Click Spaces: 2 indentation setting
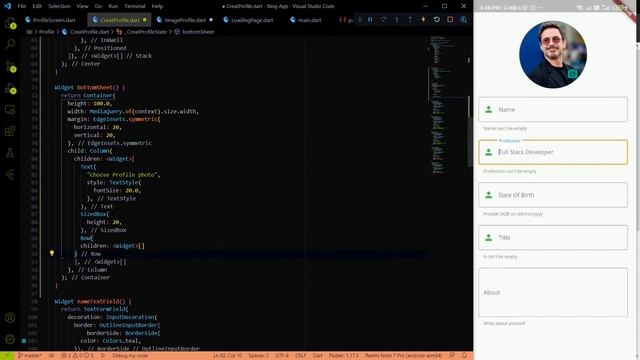640x360 pixels. coord(258,356)
